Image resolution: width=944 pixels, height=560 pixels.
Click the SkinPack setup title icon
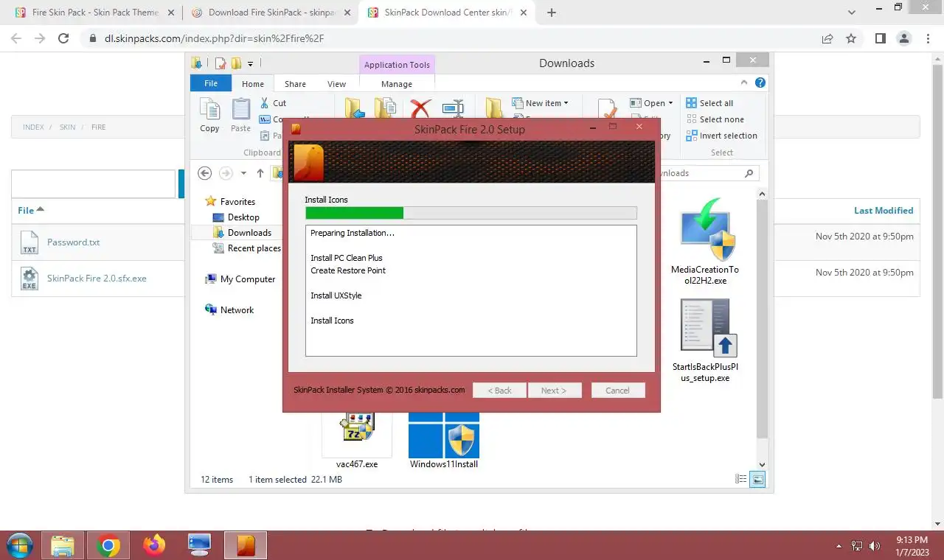(x=296, y=130)
